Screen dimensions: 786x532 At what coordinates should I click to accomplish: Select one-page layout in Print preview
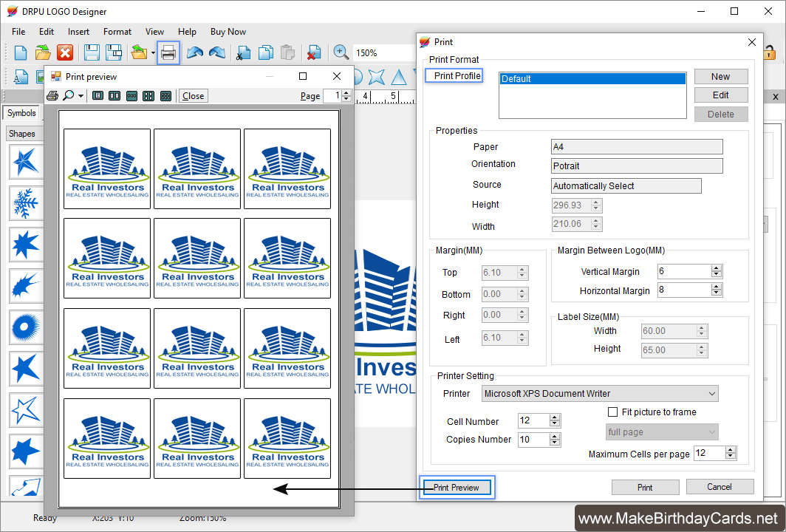(x=98, y=95)
